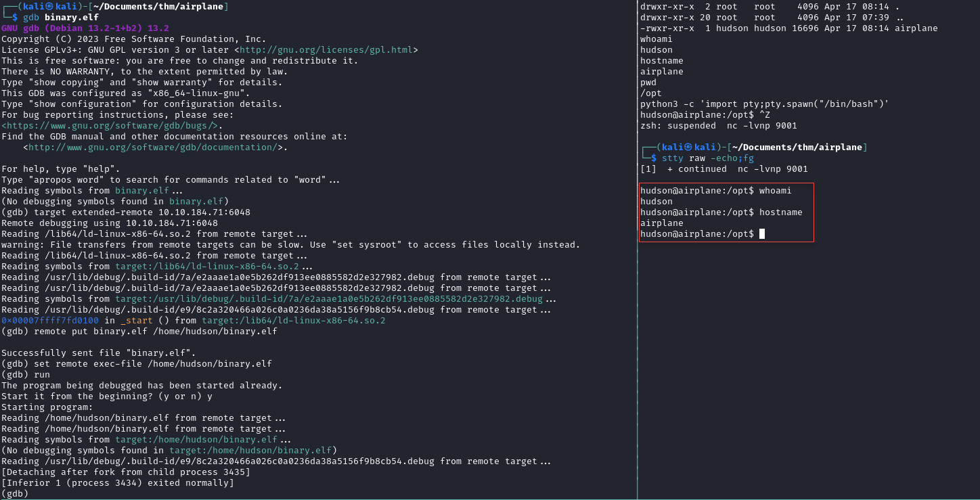Click the vertical divider between terminal panes
980x500 pixels.
(638, 250)
